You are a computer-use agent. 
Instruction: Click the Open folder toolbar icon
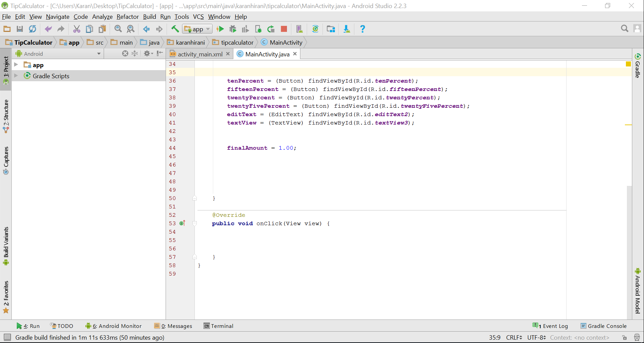pos(7,29)
